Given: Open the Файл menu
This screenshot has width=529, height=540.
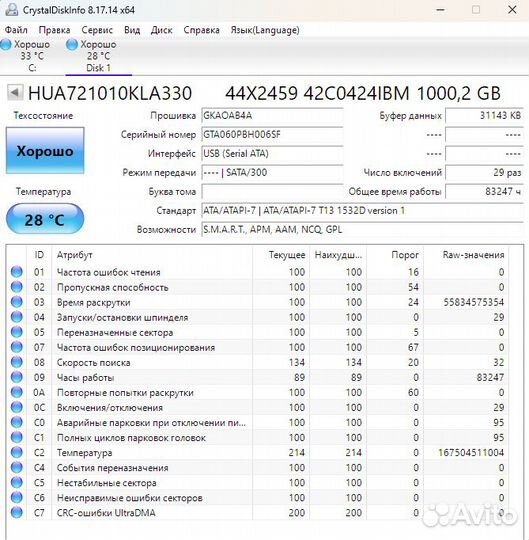Looking at the screenshot, I should (16, 30).
